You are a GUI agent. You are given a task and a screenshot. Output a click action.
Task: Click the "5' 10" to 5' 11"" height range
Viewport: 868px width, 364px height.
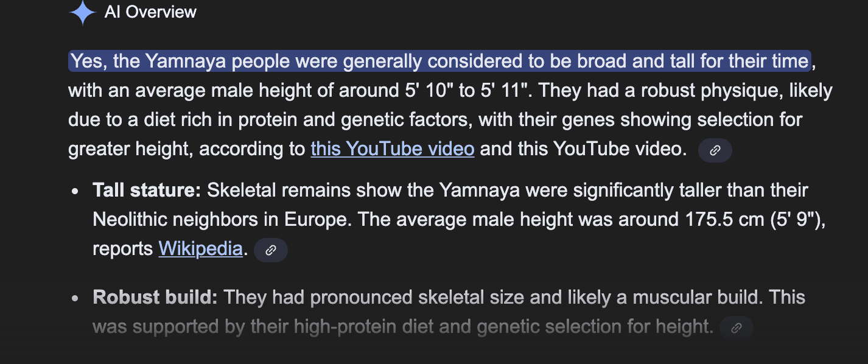(469, 90)
